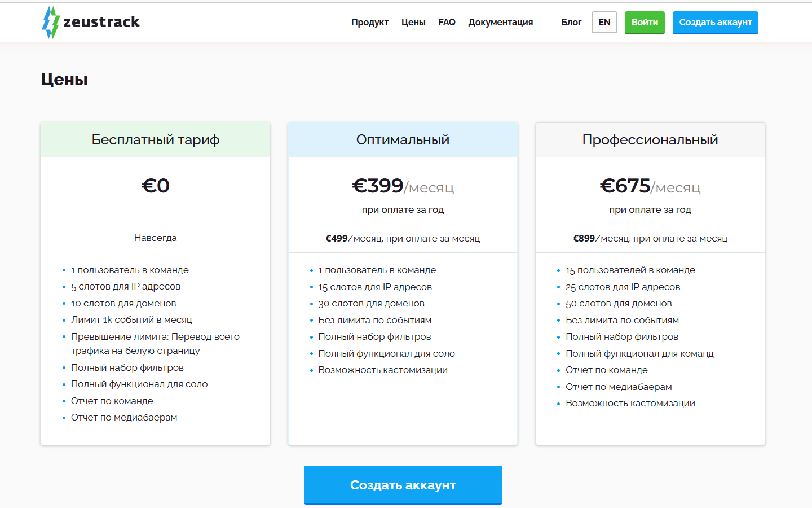
Task: Switch the language with the EN button
Action: pyautogui.click(x=604, y=23)
